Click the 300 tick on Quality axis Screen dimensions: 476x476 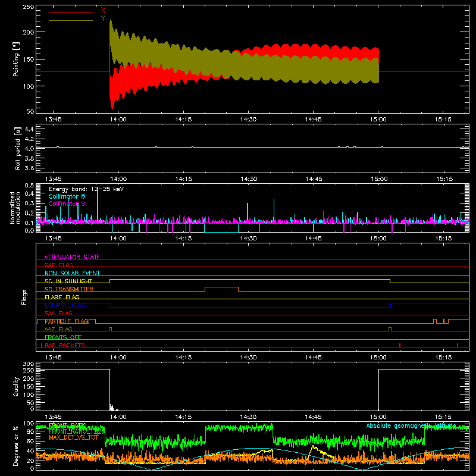(29, 364)
